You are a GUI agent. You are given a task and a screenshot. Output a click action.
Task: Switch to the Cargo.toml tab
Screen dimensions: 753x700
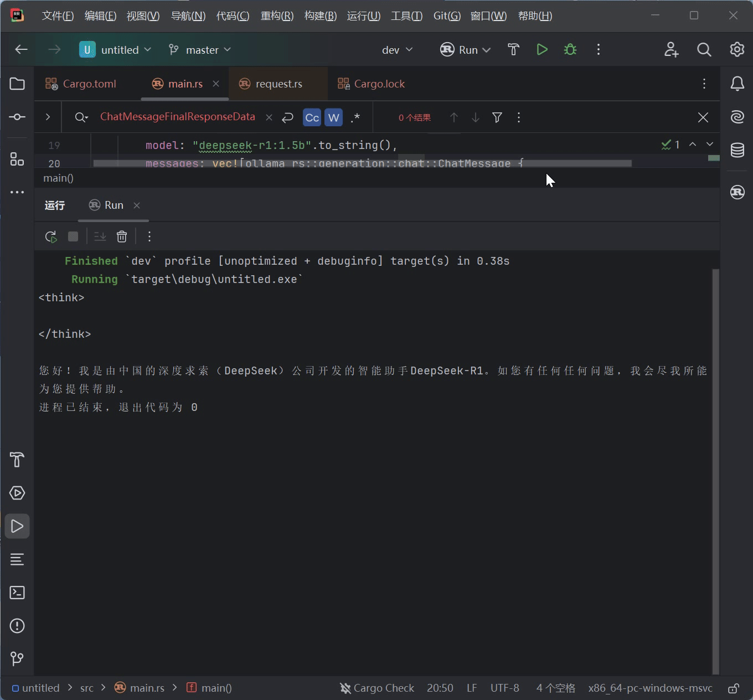(81, 84)
